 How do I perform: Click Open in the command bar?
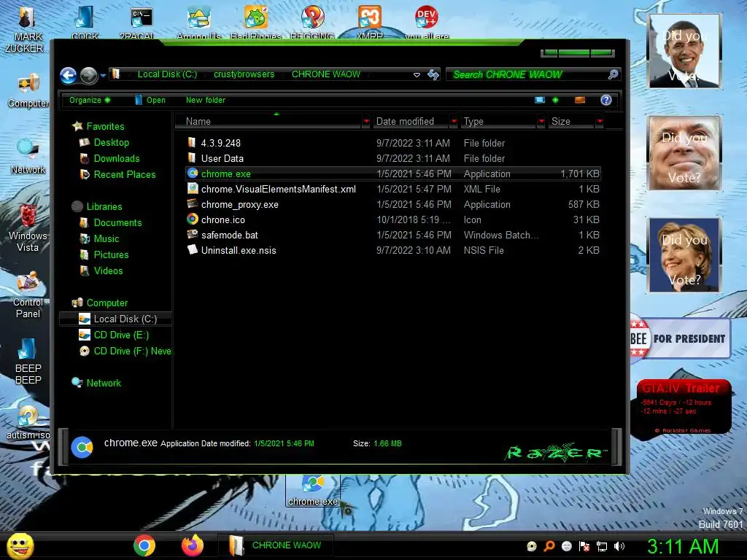(150, 100)
